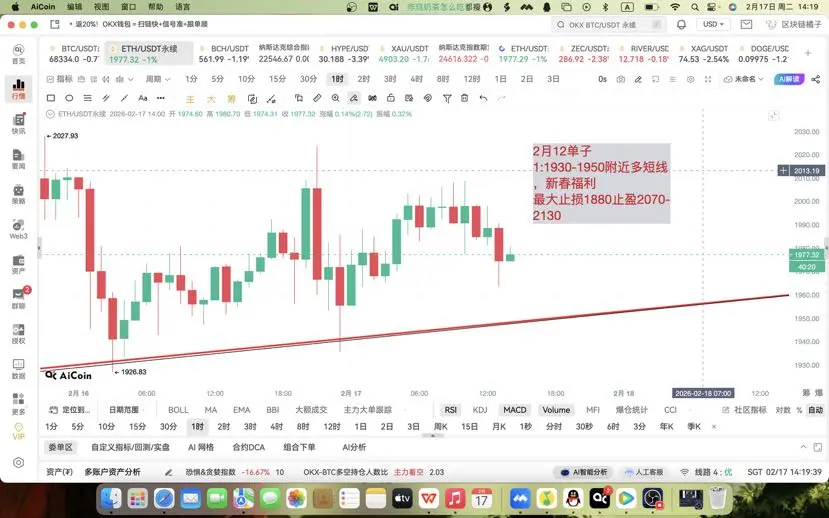Screen dimensions: 829x518
Task: Open Safari in the macOS Dock
Action: point(164,498)
